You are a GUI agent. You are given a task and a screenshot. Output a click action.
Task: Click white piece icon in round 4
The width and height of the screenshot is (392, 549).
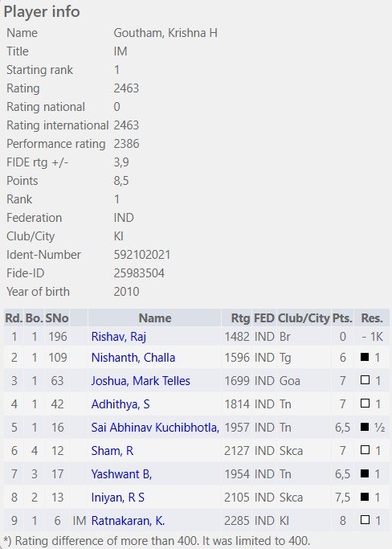(365, 404)
